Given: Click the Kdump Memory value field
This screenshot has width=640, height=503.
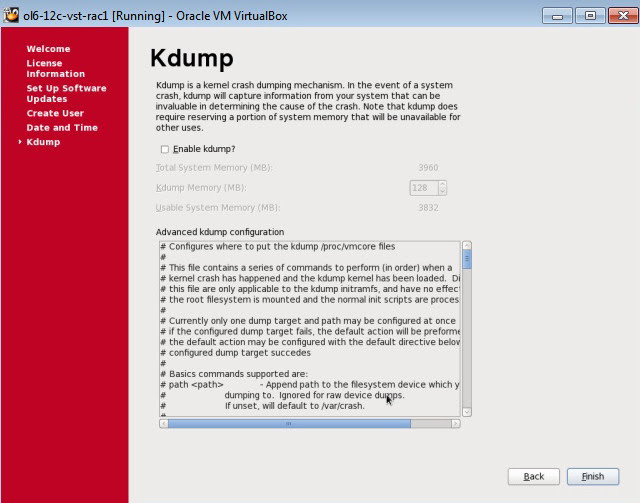Looking at the screenshot, I should (x=424, y=188).
